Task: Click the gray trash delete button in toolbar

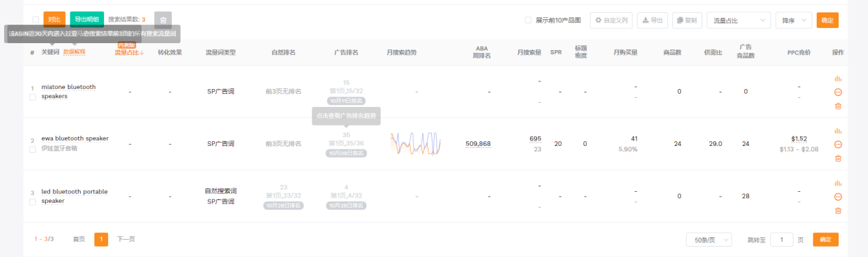Action: 163,20
